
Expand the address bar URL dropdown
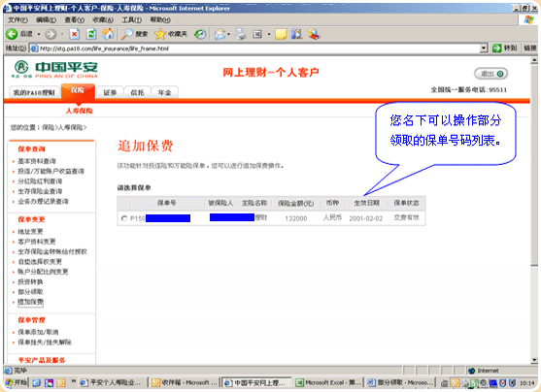coord(484,49)
